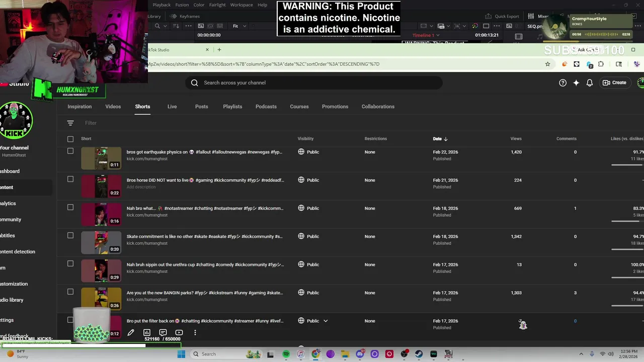The width and height of the screenshot is (644, 362).
Task: Check the 'Nah bro what' short's checkbox
Action: (70, 207)
